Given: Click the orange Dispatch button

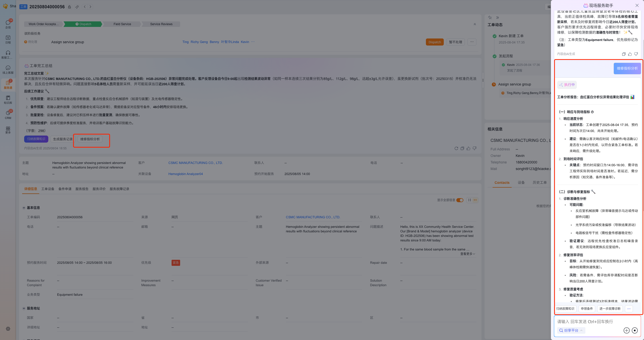Looking at the screenshot, I should point(434,42).
